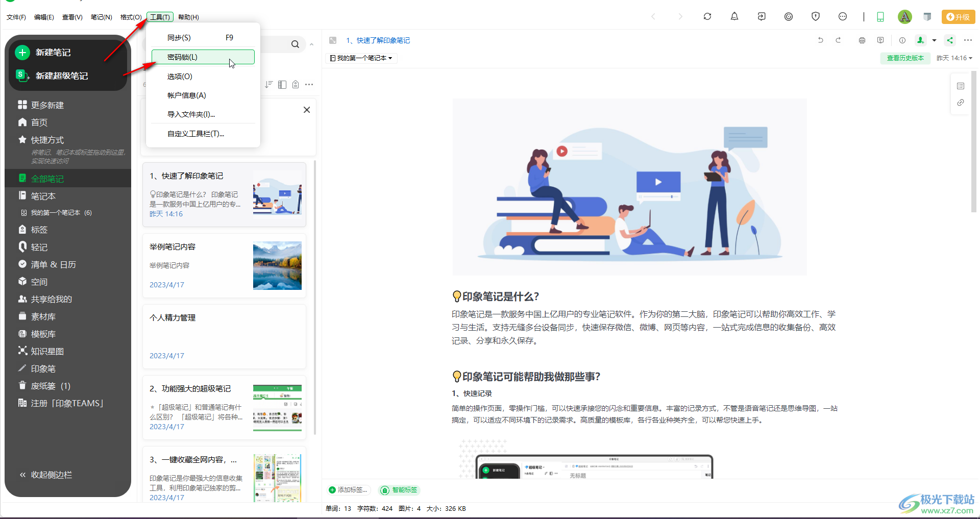The image size is (980, 519).
Task: Select 同步(S) menu entry
Action: [x=203, y=38]
